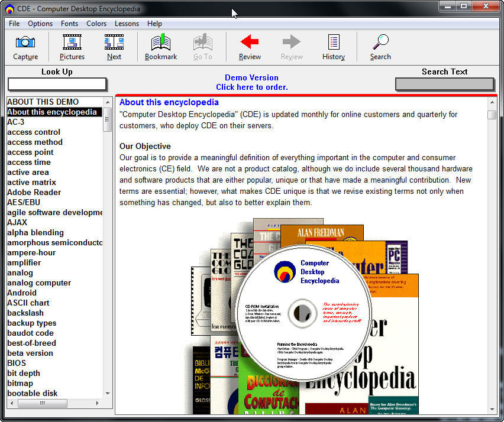The width and height of the screenshot is (504, 422).
Task: Open the Options menu
Action: [40, 24]
